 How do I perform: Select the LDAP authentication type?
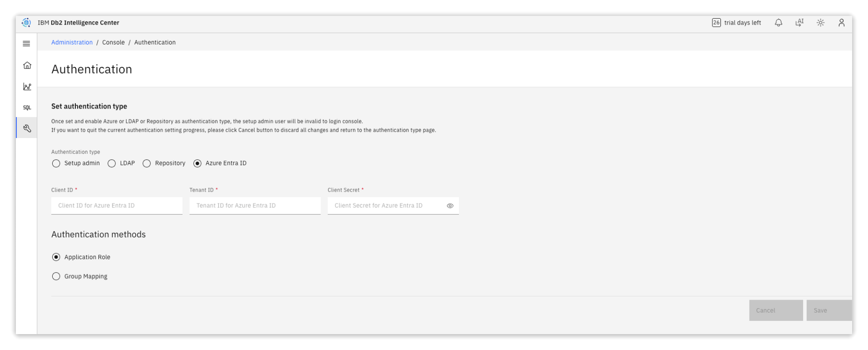pyautogui.click(x=112, y=163)
